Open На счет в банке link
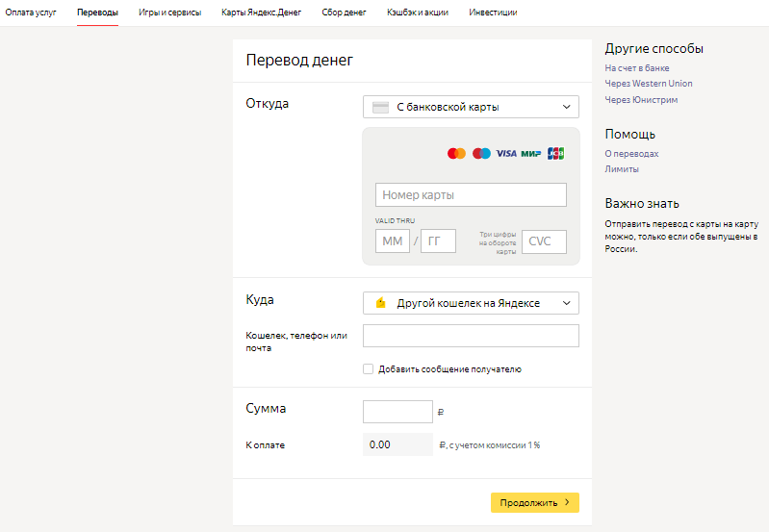 (x=636, y=68)
